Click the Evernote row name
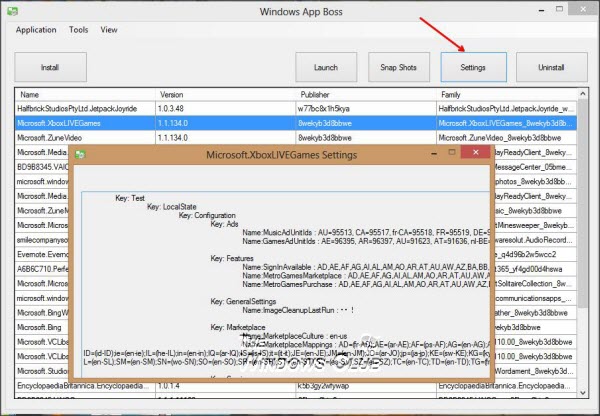 42,254
